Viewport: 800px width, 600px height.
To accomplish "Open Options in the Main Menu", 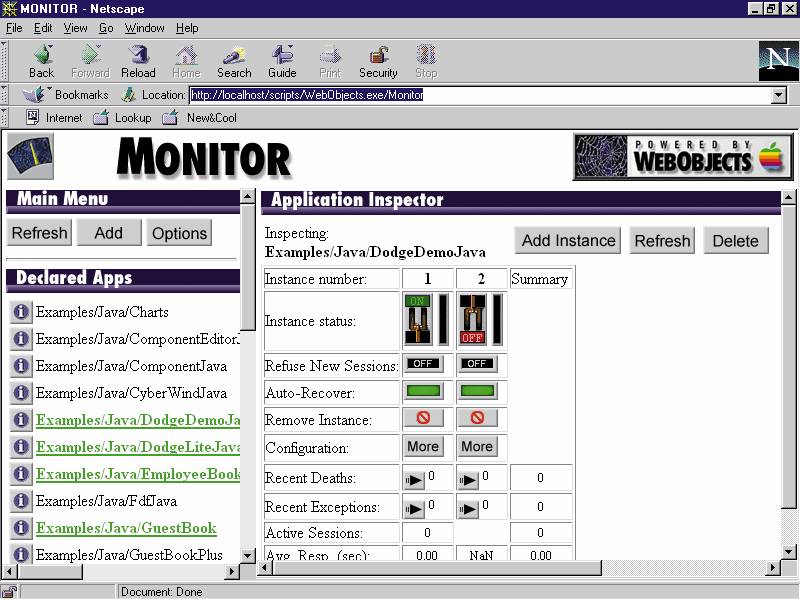I will 179,233.
